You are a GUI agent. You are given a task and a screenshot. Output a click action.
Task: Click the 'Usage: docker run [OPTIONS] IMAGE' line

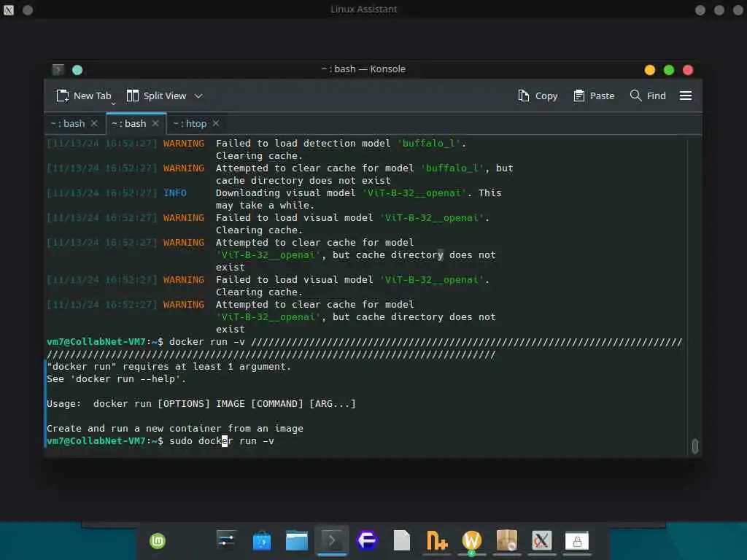pos(201,404)
